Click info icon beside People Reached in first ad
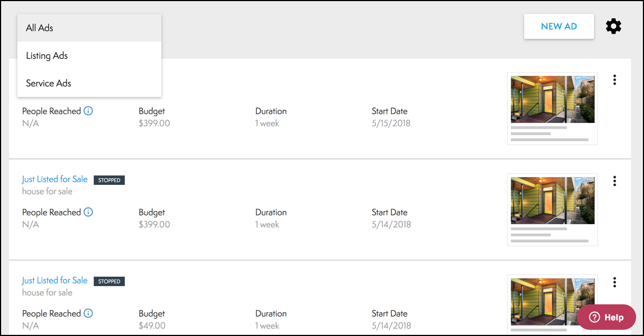This screenshot has width=644, height=336. [88, 111]
